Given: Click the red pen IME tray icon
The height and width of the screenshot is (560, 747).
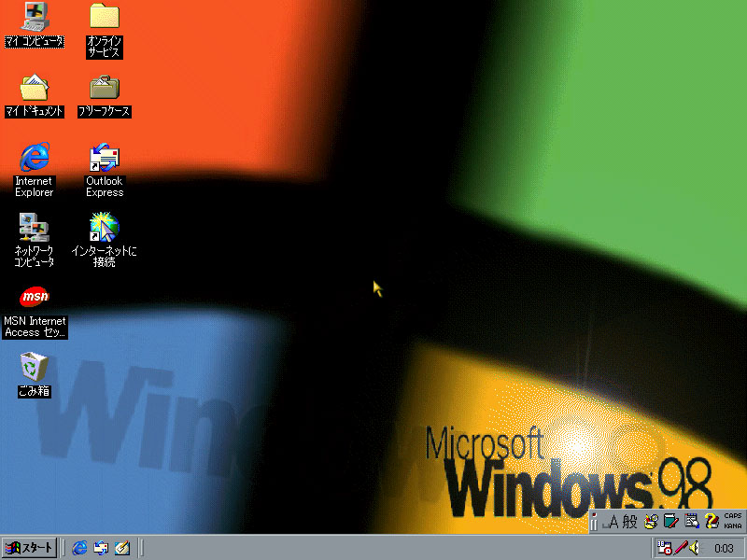Looking at the screenshot, I should [681, 548].
